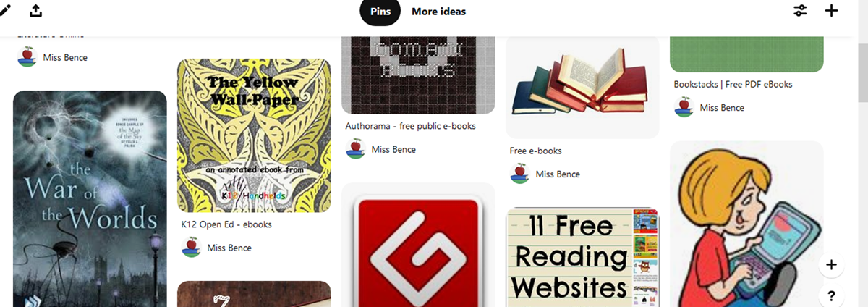Click the plus icon in top bar
This screenshot has width=868, height=307.
click(x=831, y=11)
